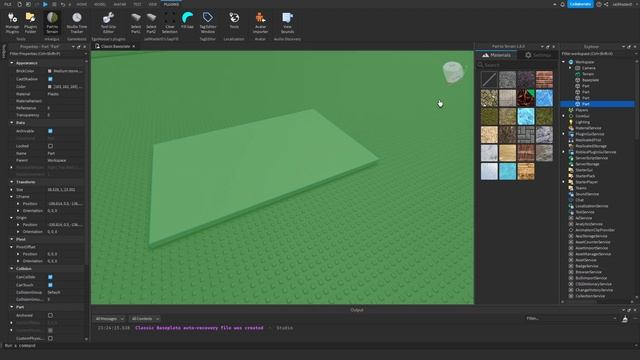Click the play icon in the top bar
Image resolution: width=640 pixels, height=360 pixels.
coord(45,4)
